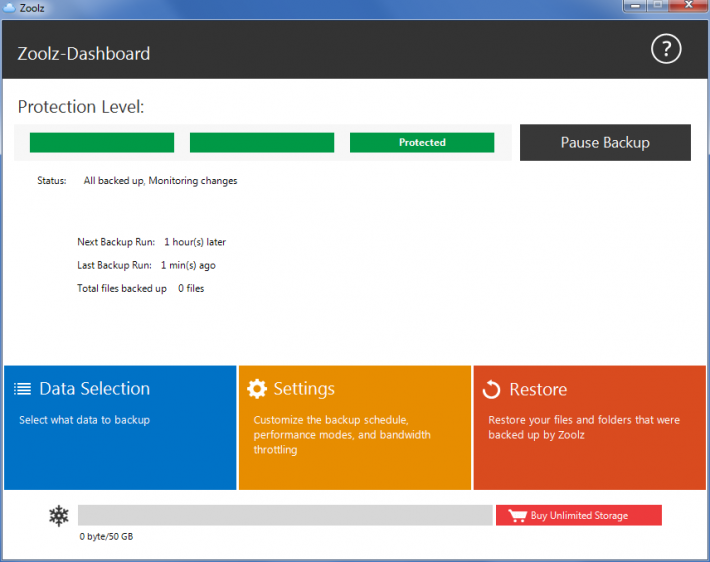Open the Data Selection tile
This screenshot has height=562, width=710.
coord(120,428)
